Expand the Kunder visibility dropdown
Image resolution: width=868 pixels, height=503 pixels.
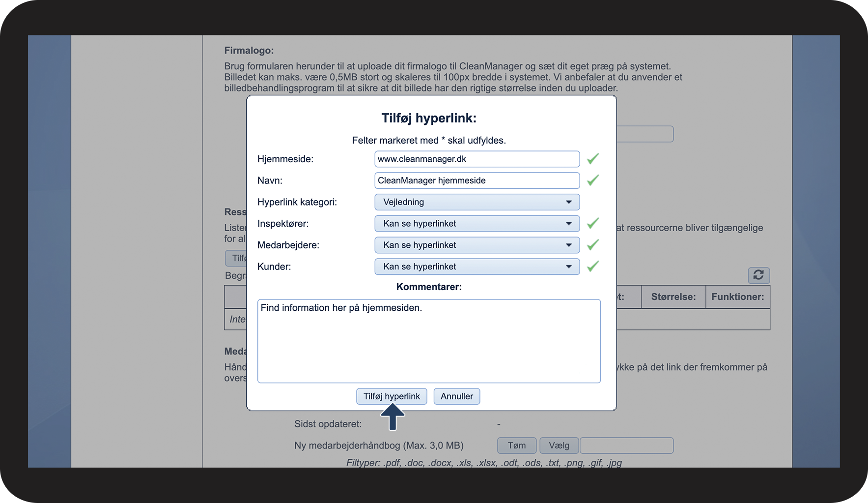pyautogui.click(x=477, y=266)
